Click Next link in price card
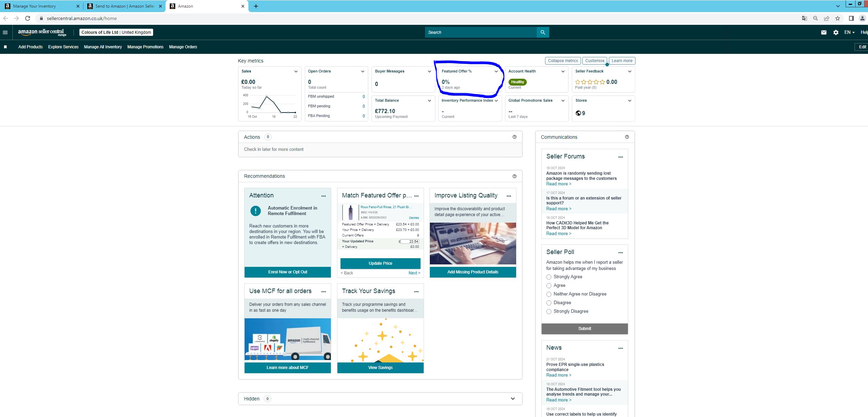This screenshot has height=417, width=868. (x=414, y=273)
